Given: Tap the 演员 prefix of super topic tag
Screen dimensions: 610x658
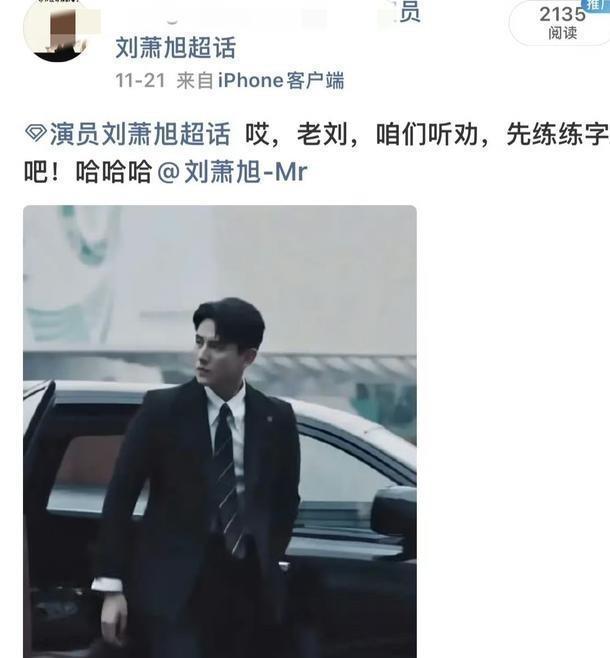Looking at the screenshot, I should (75, 134).
